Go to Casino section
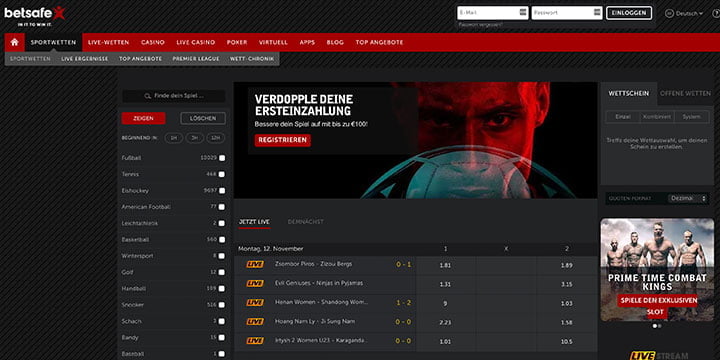The height and width of the screenshot is (360, 720). tap(153, 42)
